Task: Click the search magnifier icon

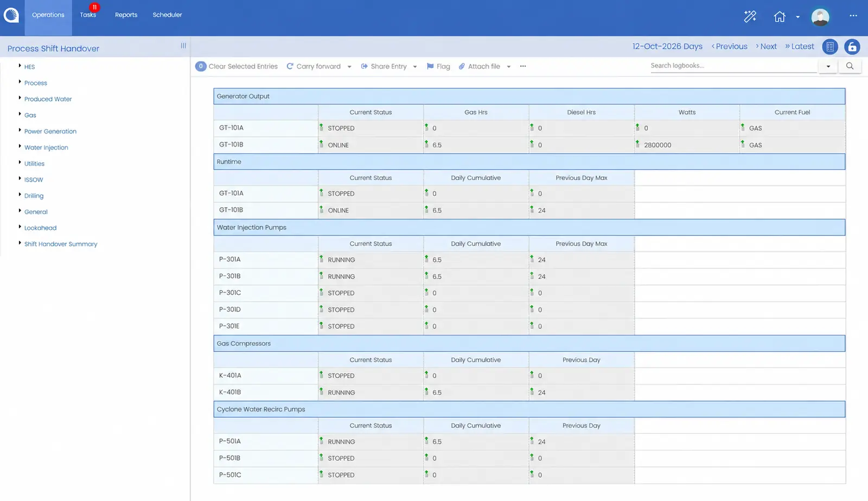Action: 850,66
